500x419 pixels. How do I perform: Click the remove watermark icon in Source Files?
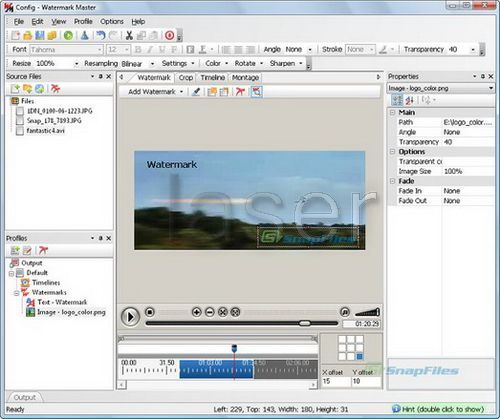[55, 89]
